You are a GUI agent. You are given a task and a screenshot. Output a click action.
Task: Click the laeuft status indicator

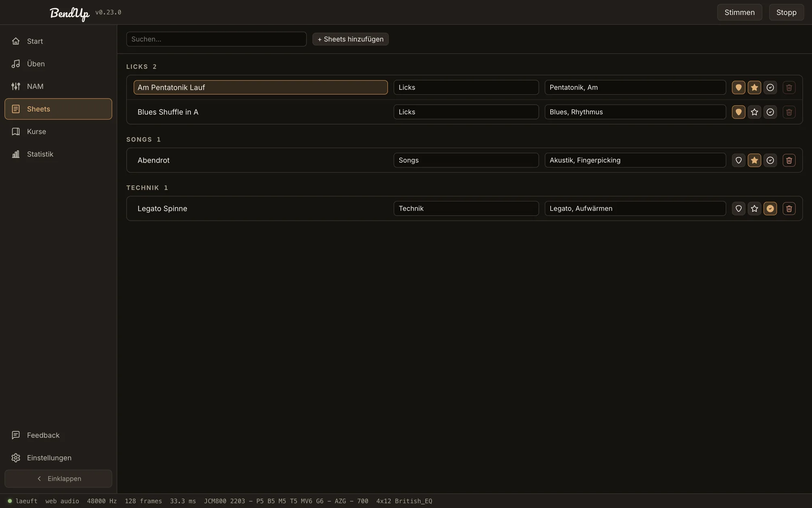coord(23,501)
